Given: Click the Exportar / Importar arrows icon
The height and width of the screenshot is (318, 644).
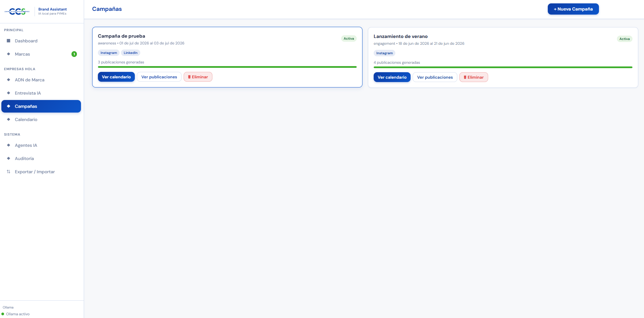Looking at the screenshot, I should click(x=8, y=172).
